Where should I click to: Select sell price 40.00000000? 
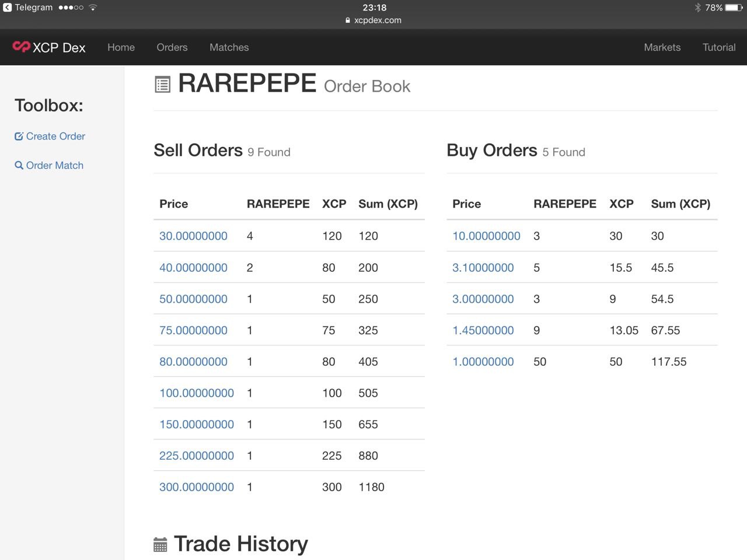click(193, 268)
